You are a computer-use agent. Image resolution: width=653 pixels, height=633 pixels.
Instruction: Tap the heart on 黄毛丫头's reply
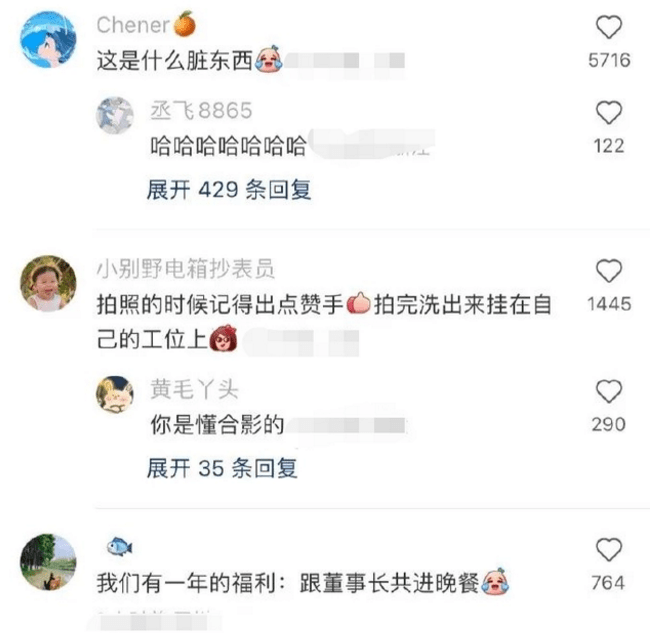point(609,391)
